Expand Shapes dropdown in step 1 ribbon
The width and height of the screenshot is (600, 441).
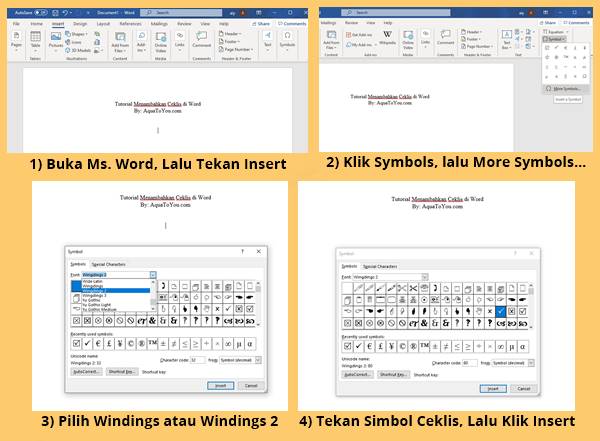click(76, 34)
